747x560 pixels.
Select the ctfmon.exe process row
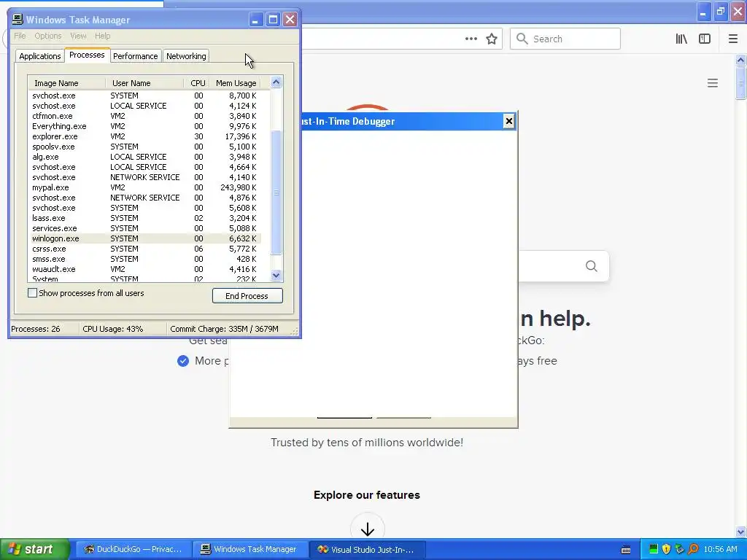pyautogui.click(x=145, y=116)
